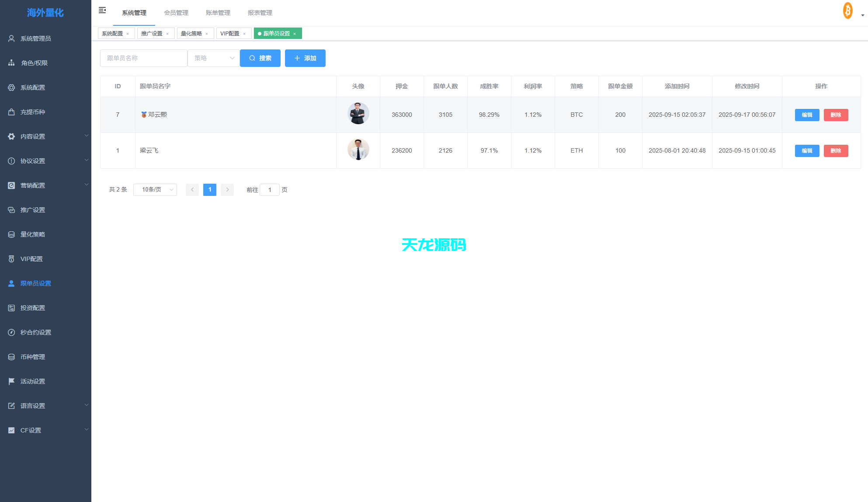The height and width of the screenshot is (502, 868).
Task: Select the 充提币种 sidebar icon
Action: point(11,112)
